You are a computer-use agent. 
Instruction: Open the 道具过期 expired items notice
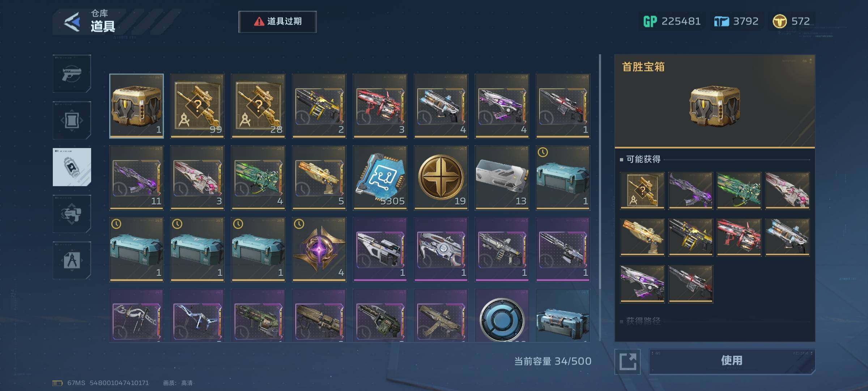click(277, 22)
